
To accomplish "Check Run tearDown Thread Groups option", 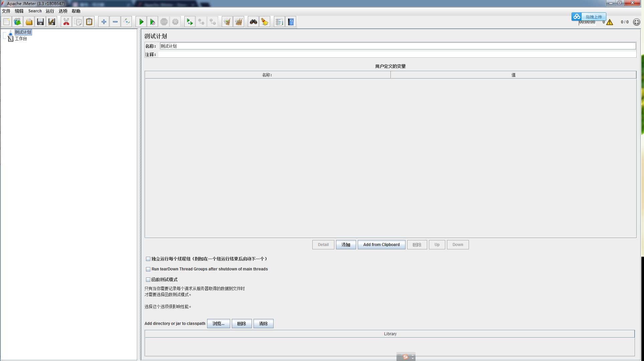I will pyautogui.click(x=148, y=269).
